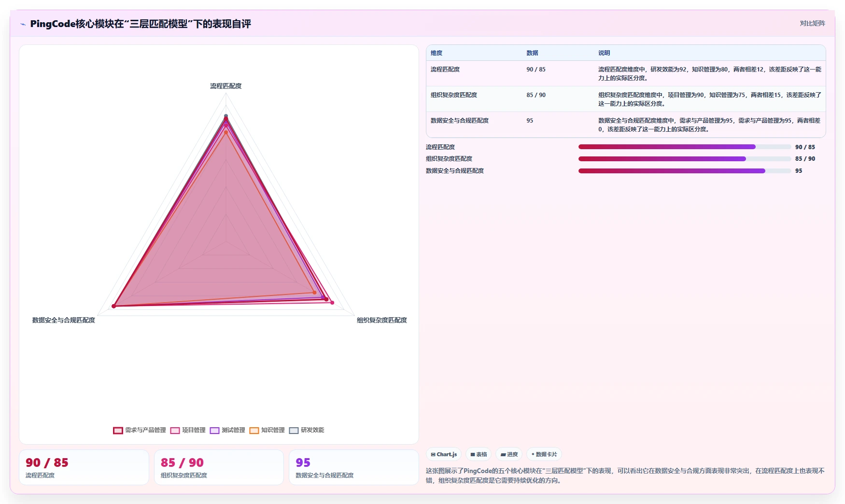
Task: Click the orange 知识管理 point on 流程匹配度 axis
Action: (226, 132)
